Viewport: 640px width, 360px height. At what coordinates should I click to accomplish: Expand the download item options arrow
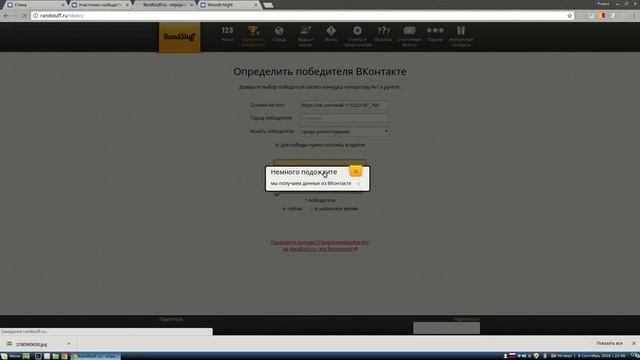click(x=69, y=344)
